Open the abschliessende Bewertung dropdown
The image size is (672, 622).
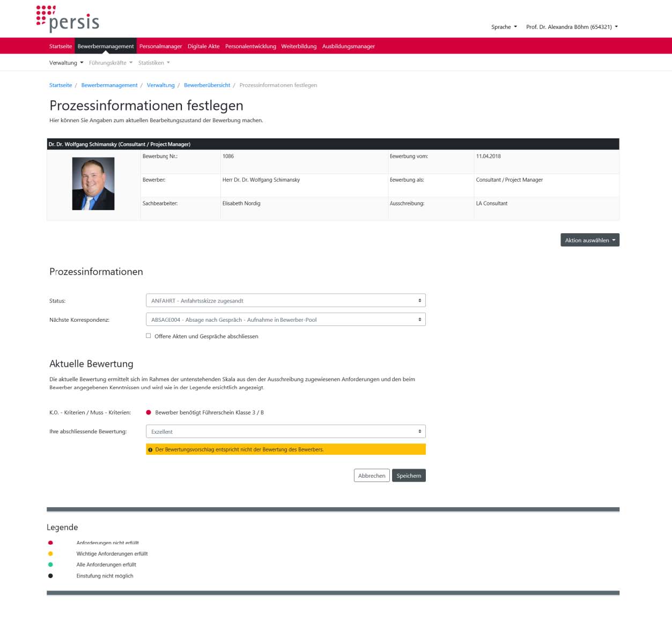[286, 432]
